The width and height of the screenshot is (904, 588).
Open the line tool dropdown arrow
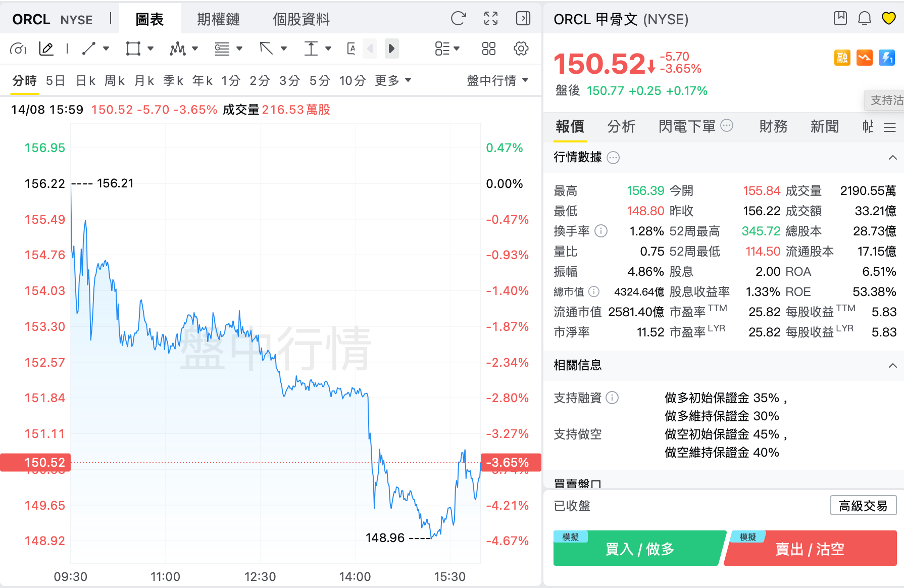pyautogui.click(x=106, y=48)
